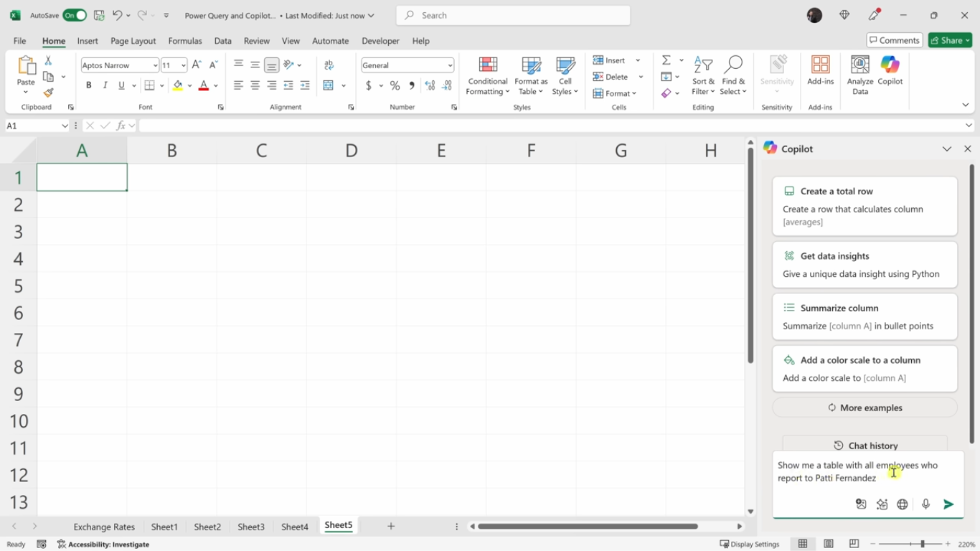980x551 pixels.
Task: Switch to the Formulas ribbon tab
Action: tap(185, 41)
